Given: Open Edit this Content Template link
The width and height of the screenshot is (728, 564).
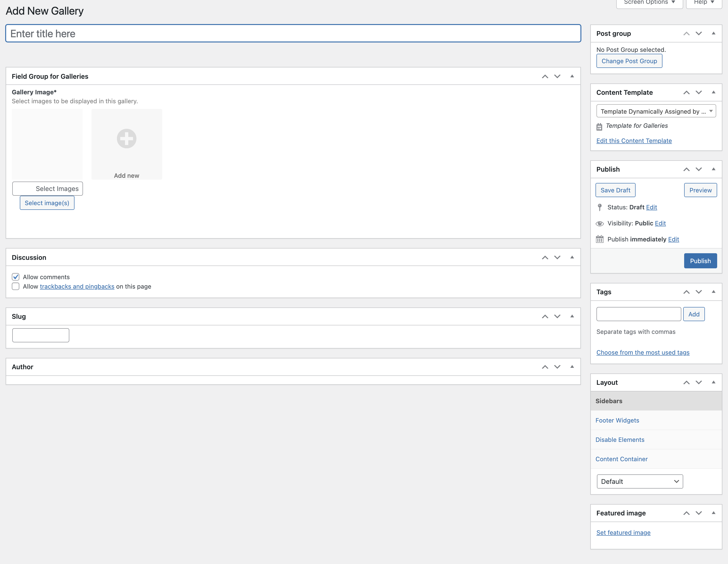Looking at the screenshot, I should 634,141.
